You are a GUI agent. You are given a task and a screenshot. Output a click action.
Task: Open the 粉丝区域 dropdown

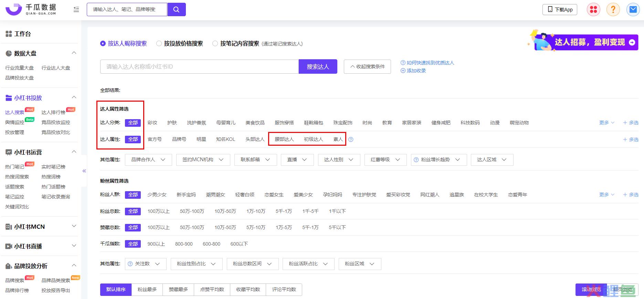pyautogui.click(x=360, y=264)
